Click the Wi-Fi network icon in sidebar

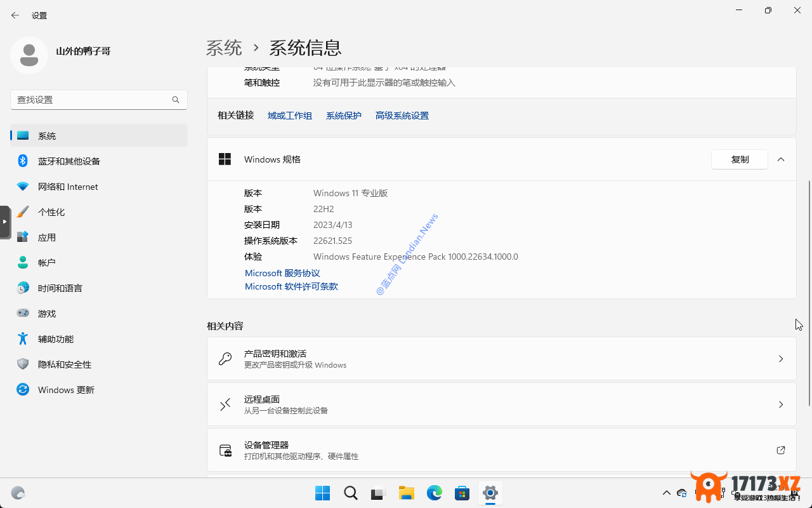[23, 187]
